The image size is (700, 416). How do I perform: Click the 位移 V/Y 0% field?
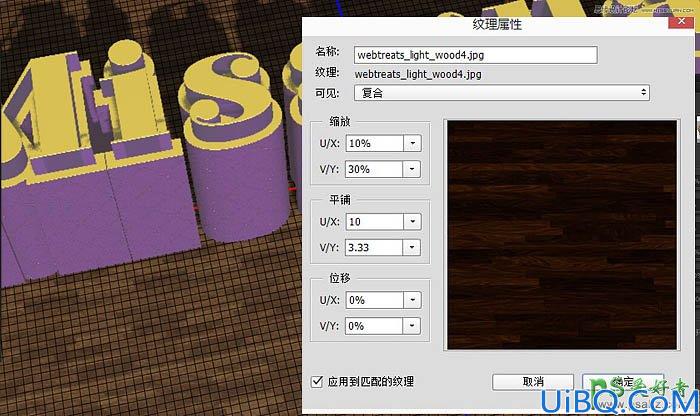click(x=375, y=326)
